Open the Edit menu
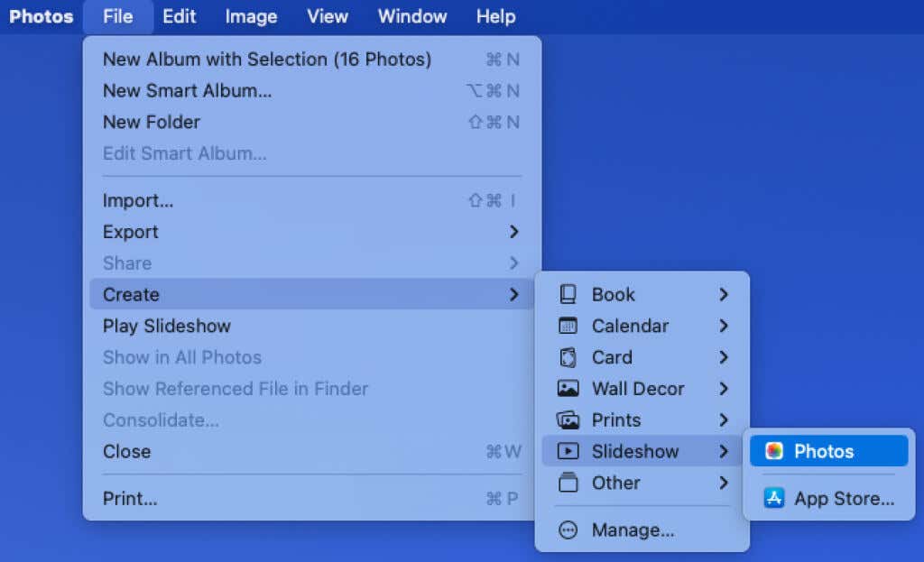The image size is (924, 562). (x=180, y=16)
